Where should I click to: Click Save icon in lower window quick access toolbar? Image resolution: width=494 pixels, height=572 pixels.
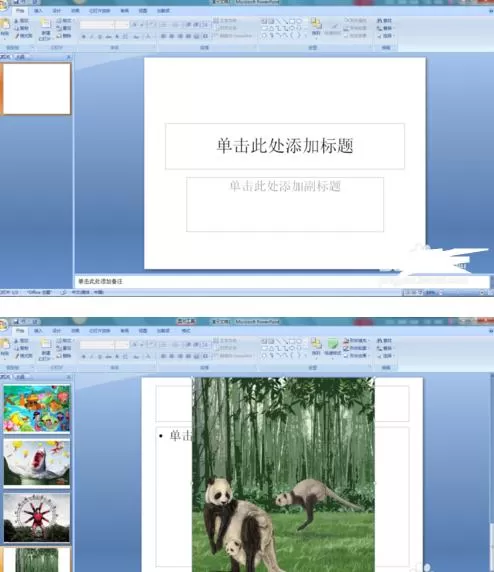[x=16, y=321]
